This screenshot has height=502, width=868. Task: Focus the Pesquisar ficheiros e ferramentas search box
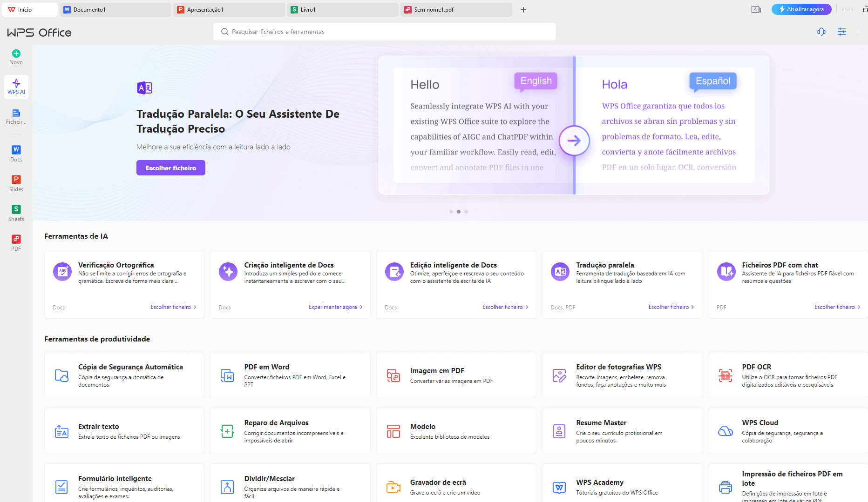tap(385, 32)
